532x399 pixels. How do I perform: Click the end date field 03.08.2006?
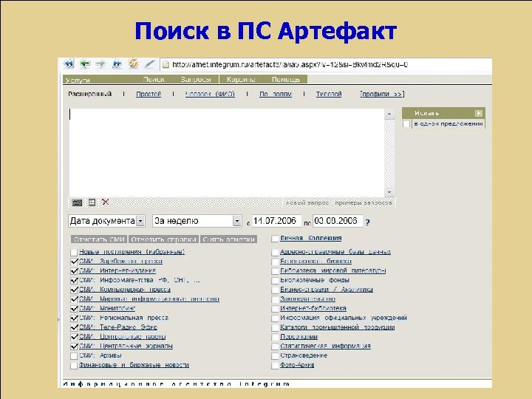(x=338, y=221)
